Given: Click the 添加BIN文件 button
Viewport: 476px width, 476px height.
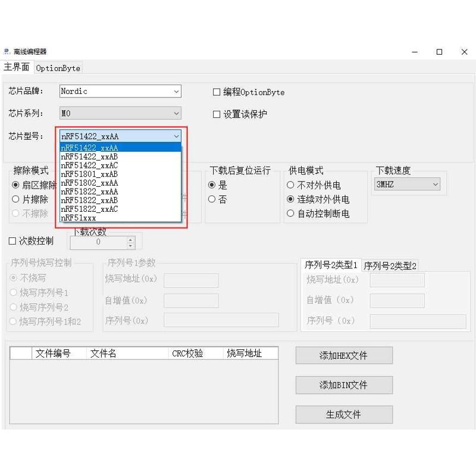Looking at the screenshot, I should pos(344,385).
